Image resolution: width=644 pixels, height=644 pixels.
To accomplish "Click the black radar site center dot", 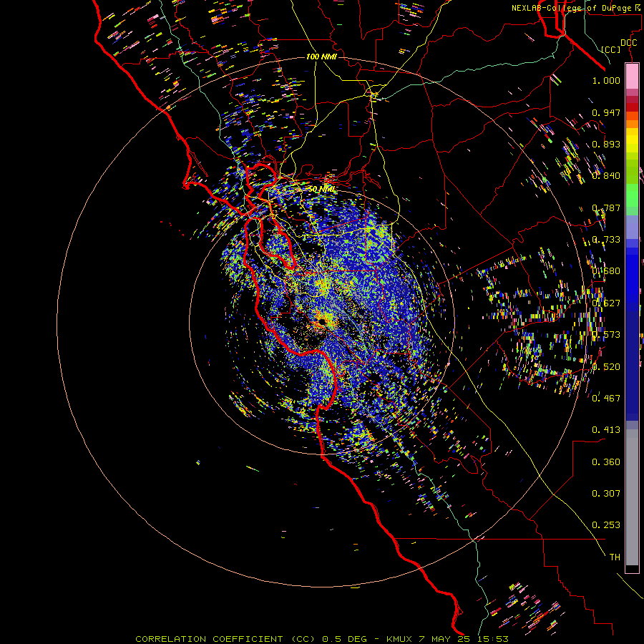I will pos(322,322).
